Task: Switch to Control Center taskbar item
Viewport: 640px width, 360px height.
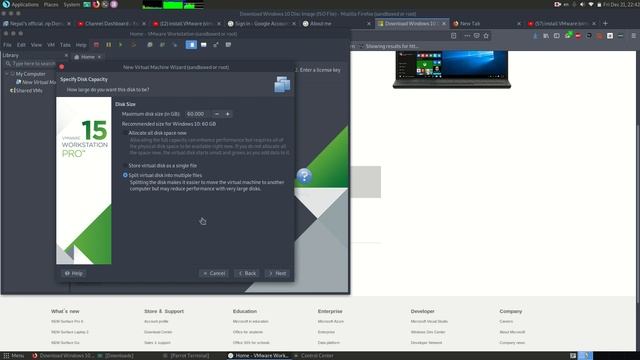Action: click(313, 356)
